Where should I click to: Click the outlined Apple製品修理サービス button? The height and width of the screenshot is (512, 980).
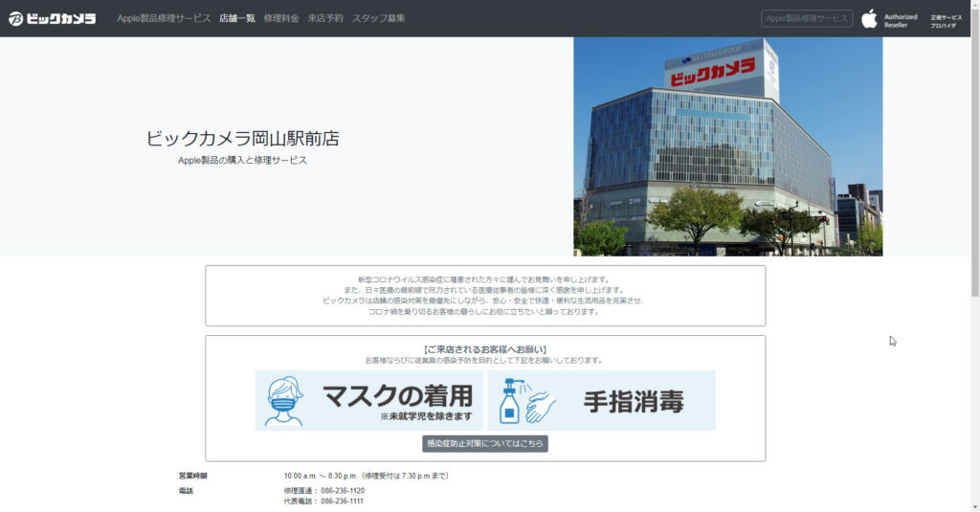point(806,18)
